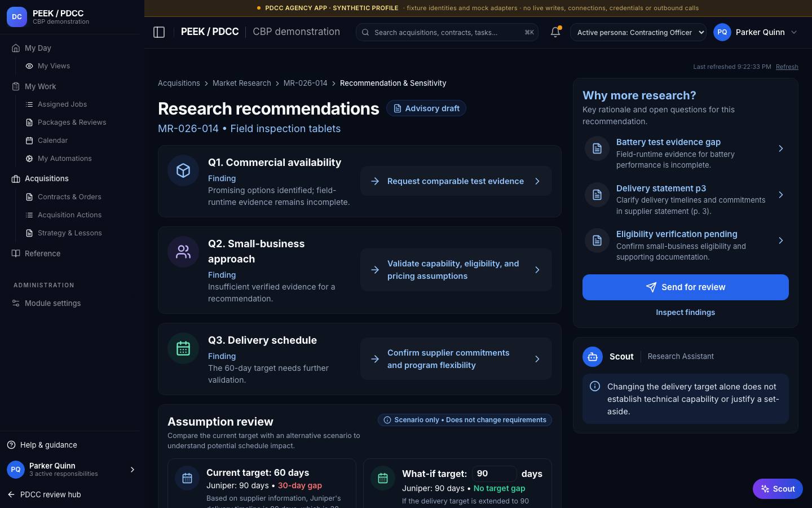The width and height of the screenshot is (812, 508).
Task: Open the notifications bell
Action: click(x=555, y=32)
